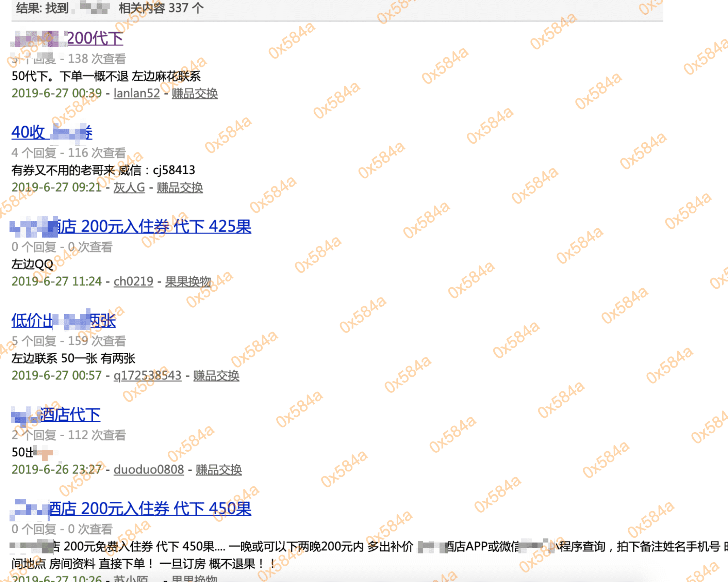Image resolution: width=728 pixels, height=582 pixels.
Task: Visit user lanlan52's profile
Action: 136,93
